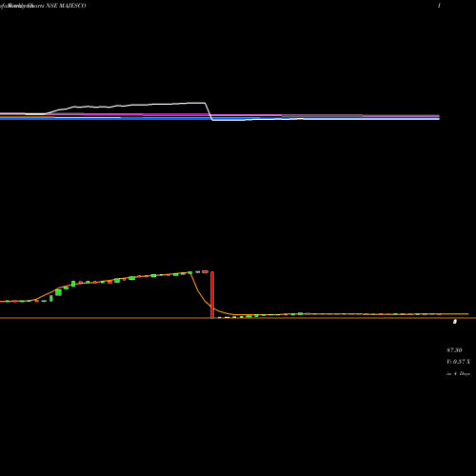Click the tall red candlestick
The image size is (476, 476).
212,294
